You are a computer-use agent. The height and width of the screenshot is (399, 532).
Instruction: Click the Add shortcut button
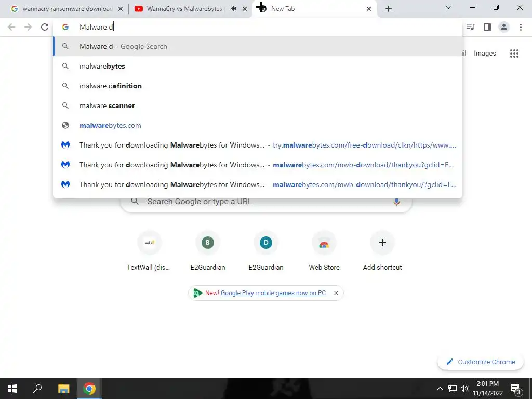[x=382, y=251]
